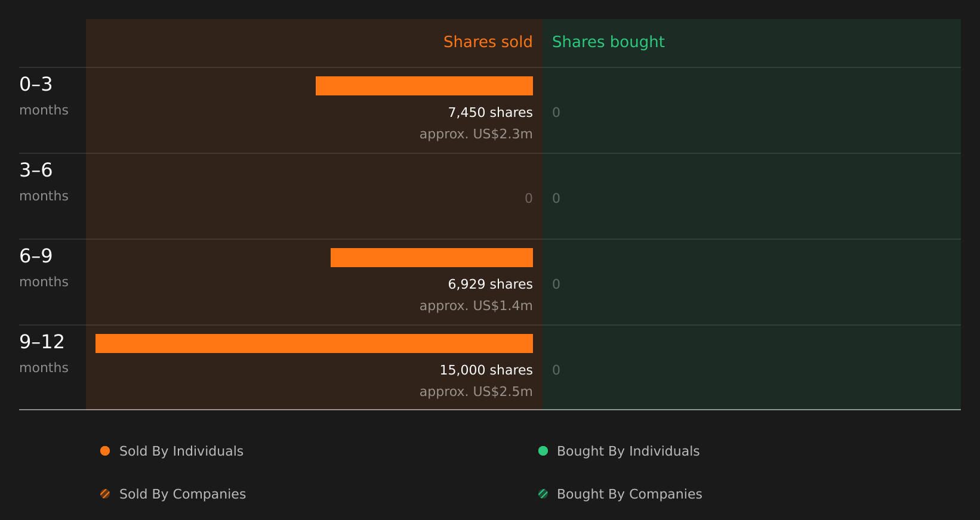Select the Sold By Individuals legend label
This screenshot has width=980, height=520.
(181, 451)
